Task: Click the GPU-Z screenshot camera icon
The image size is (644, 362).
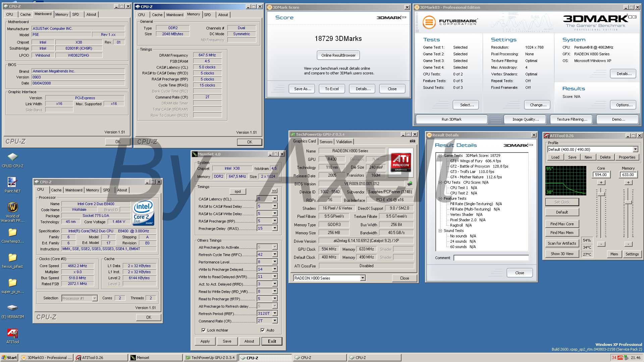Action: (x=413, y=141)
